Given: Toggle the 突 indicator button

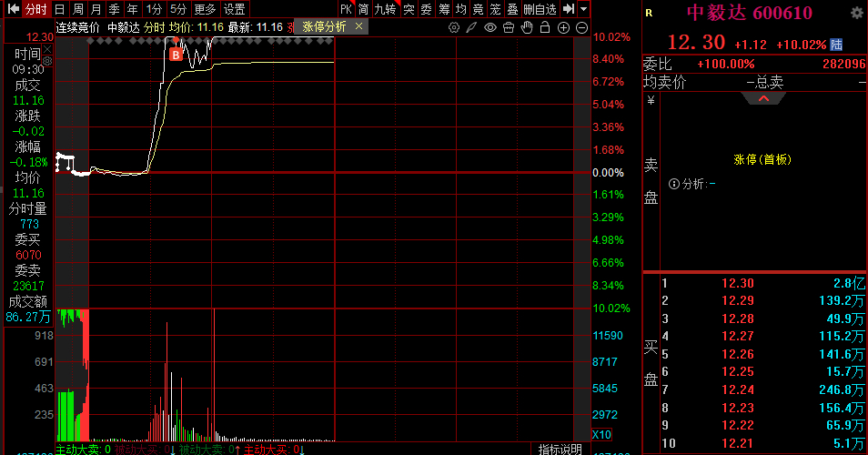Looking at the screenshot, I should click(x=409, y=9).
